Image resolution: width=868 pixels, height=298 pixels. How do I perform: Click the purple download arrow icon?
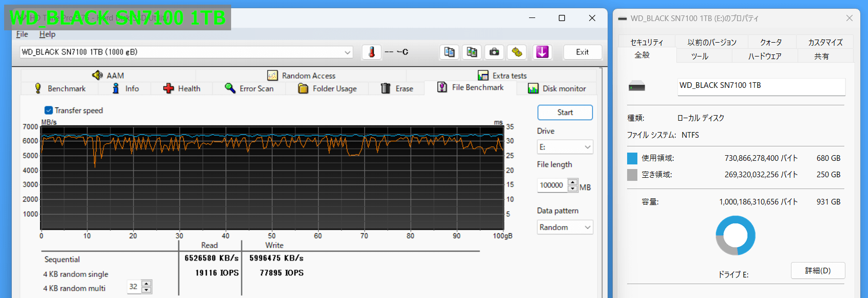tap(542, 52)
